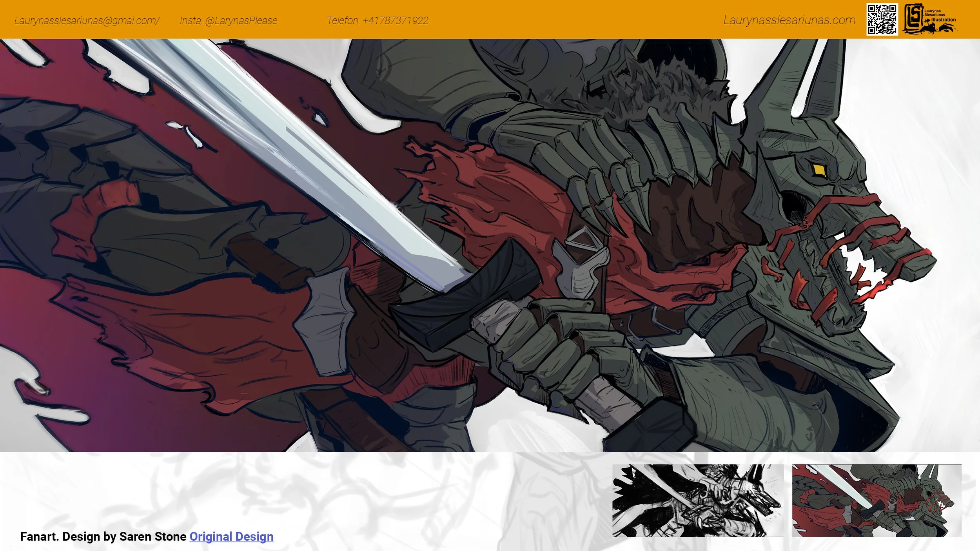Image resolution: width=980 pixels, height=551 pixels.
Task: Click the Laurynas Slesariunas Illustration logo
Action: click(x=930, y=20)
